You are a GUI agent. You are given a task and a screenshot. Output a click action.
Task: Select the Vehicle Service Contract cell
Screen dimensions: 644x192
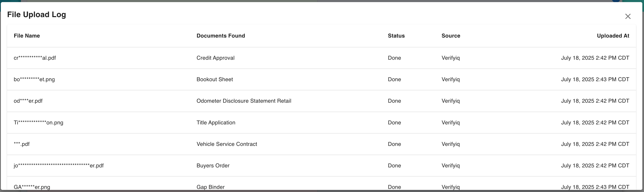pos(227,144)
